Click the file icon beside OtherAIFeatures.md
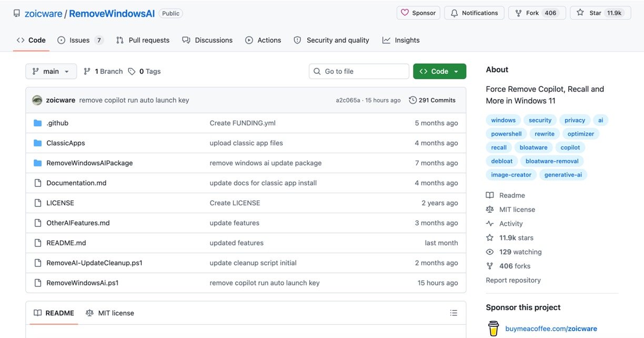Screen dimensions: 644x338 point(37,223)
